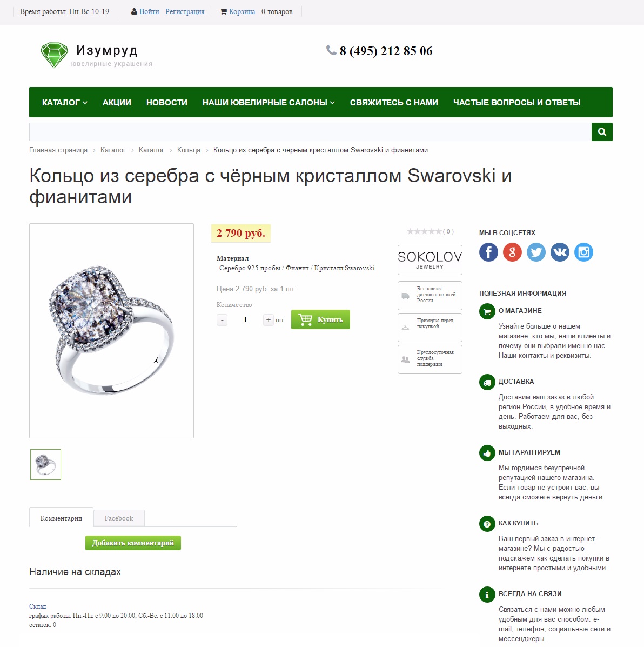Screen dimensions: 644x647
Task: Decrease quantity with the minus button
Action: click(x=222, y=320)
